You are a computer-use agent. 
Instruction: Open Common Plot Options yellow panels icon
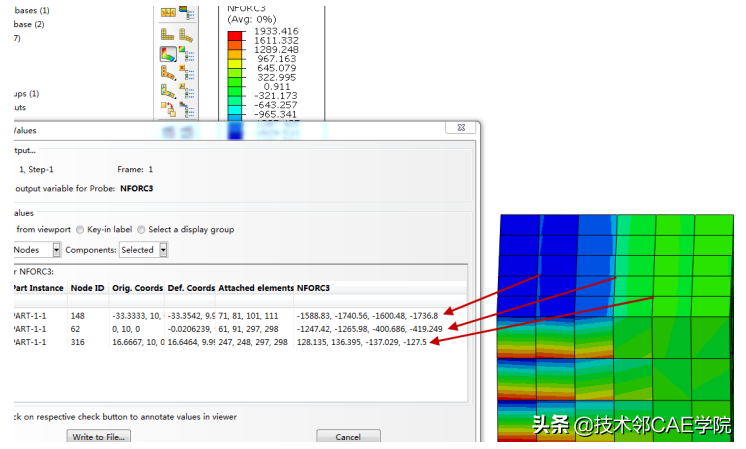(168, 12)
